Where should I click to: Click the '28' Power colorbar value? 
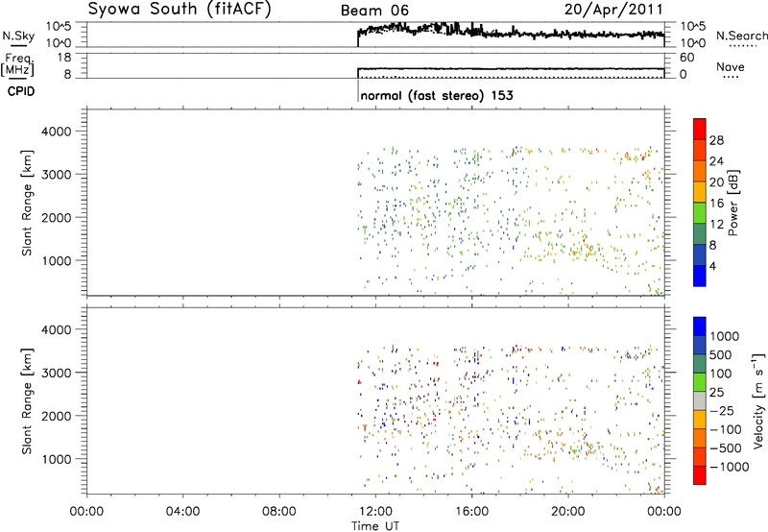coord(716,140)
